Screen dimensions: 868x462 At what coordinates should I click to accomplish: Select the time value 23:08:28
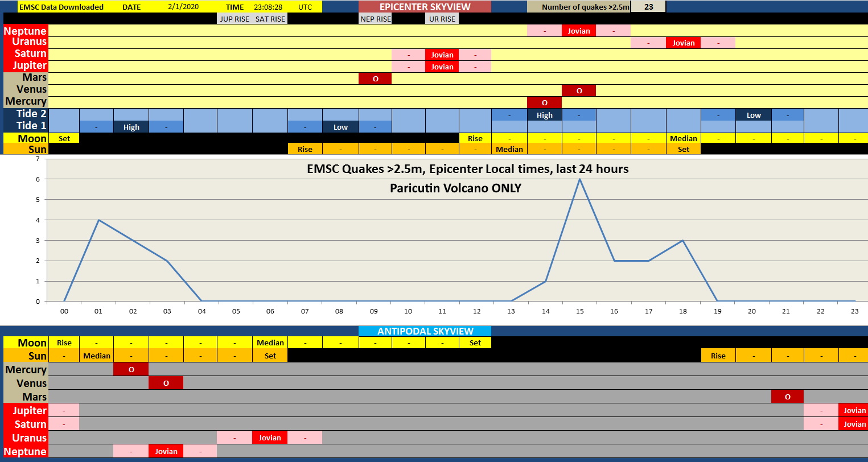(268, 7)
